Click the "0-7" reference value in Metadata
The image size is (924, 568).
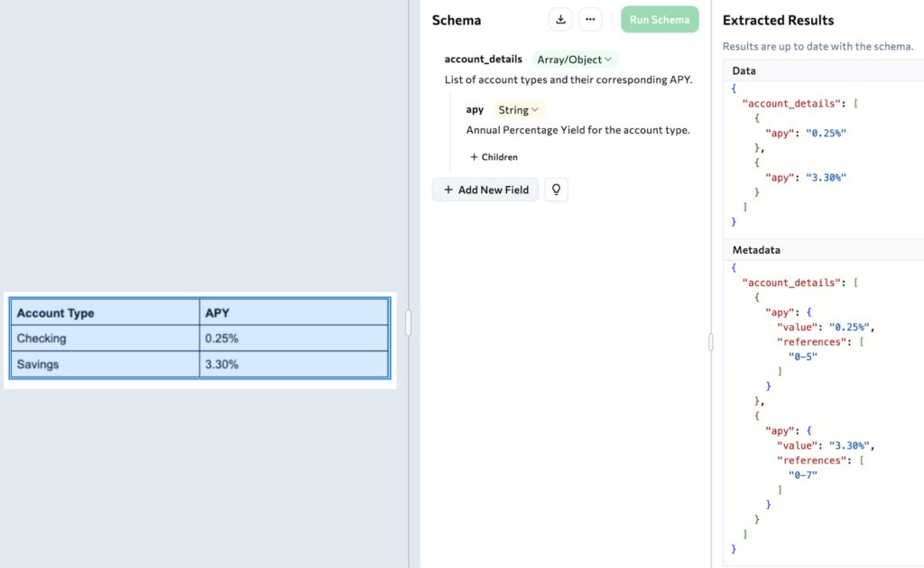(802, 474)
